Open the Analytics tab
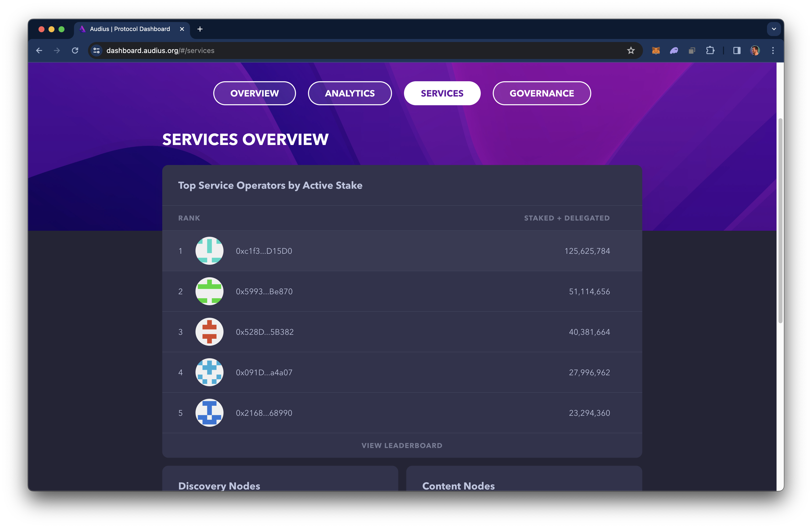Image resolution: width=812 pixels, height=528 pixels. tap(349, 93)
